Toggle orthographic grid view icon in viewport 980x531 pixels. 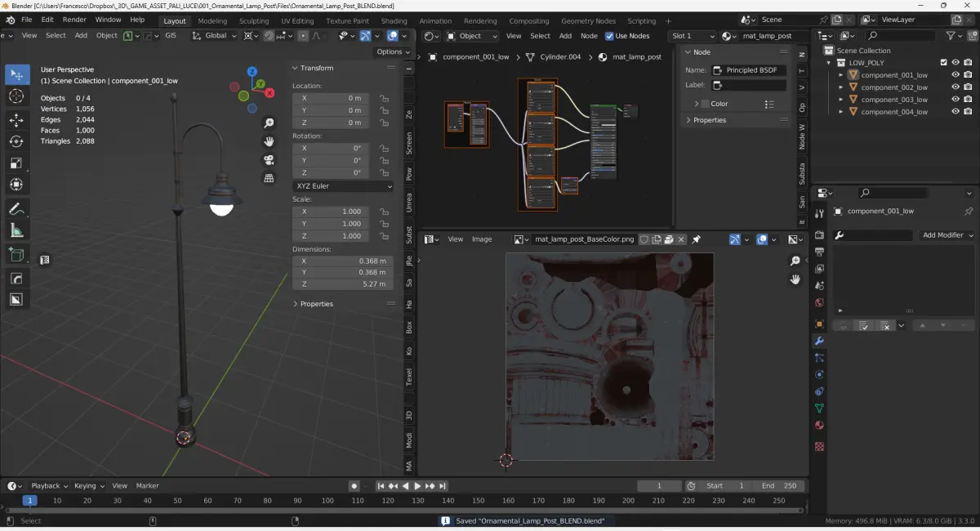click(x=269, y=178)
